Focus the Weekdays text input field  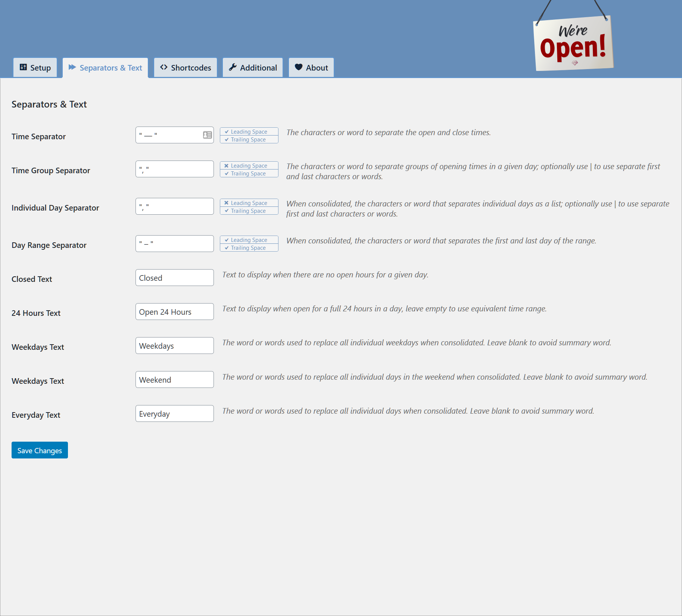[x=175, y=345]
